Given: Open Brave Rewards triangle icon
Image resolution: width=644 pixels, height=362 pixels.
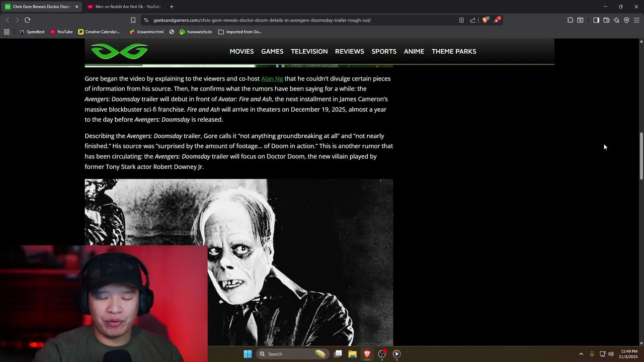Looking at the screenshot, I should coord(497,20).
